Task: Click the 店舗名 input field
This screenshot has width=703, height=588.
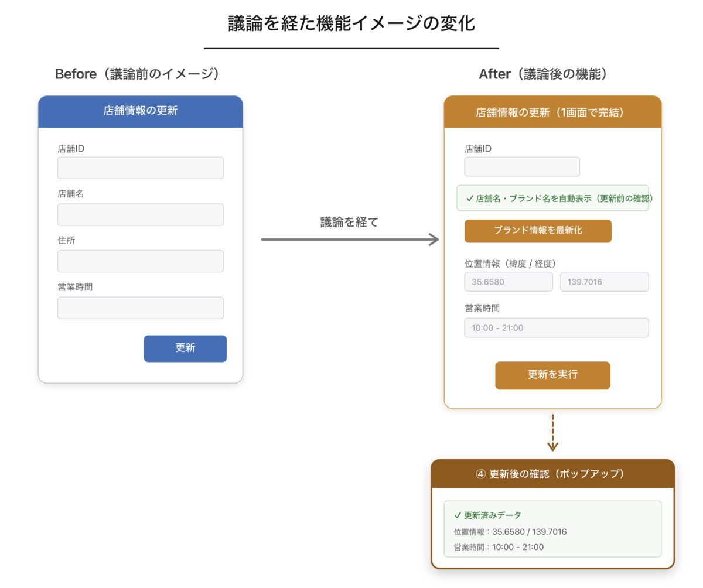Action: [141, 214]
